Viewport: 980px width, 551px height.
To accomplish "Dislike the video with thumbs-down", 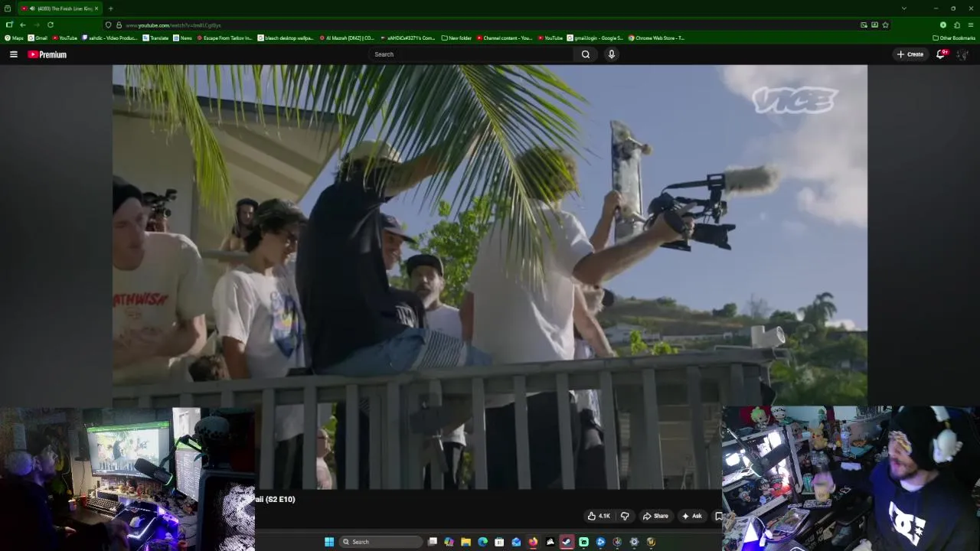I will 625,516.
